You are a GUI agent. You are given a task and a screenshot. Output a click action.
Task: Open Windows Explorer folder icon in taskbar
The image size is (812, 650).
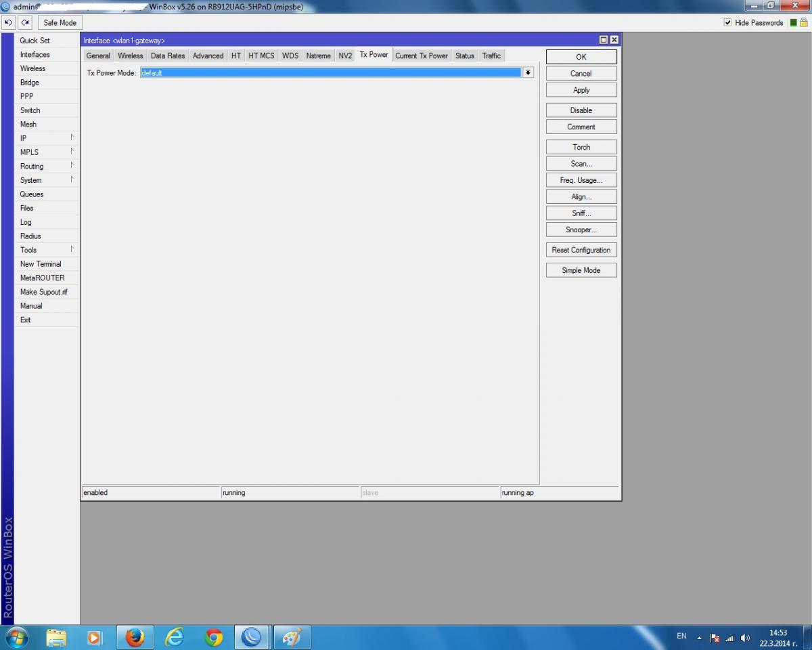56,637
